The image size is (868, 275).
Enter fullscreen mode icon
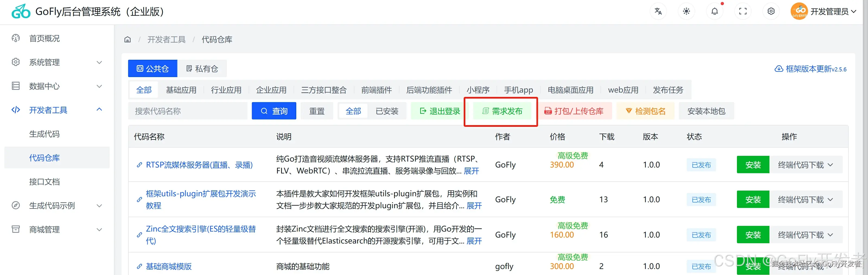(743, 11)
